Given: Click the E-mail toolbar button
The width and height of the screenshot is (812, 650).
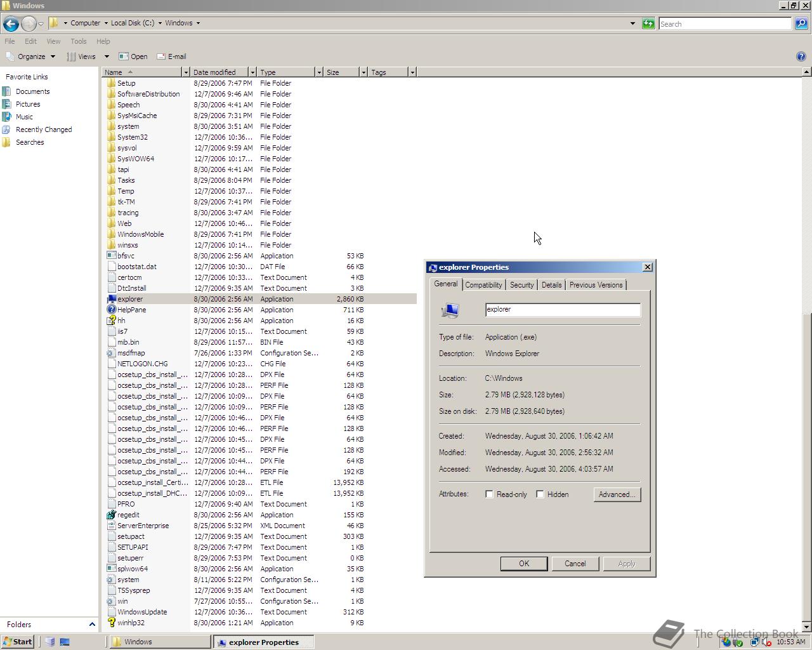Looking at the screenshot, I should (171, 56).
